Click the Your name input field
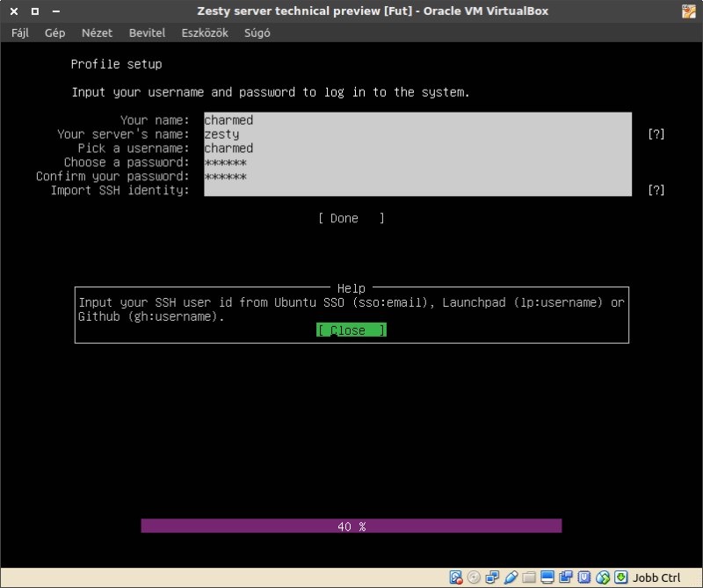Image resolution: width=703 pixels, height=588 pixels. click(x=418, y=120)
